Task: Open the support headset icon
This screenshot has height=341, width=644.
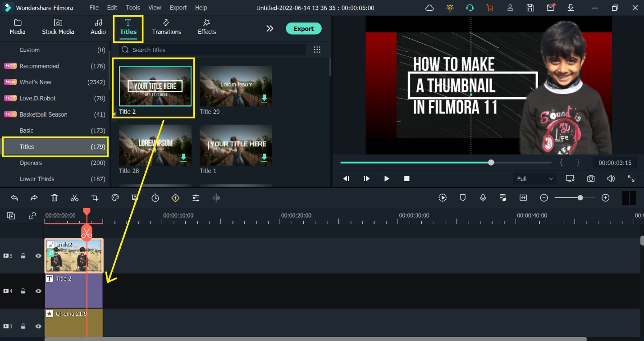Action: tap(470, 8)
